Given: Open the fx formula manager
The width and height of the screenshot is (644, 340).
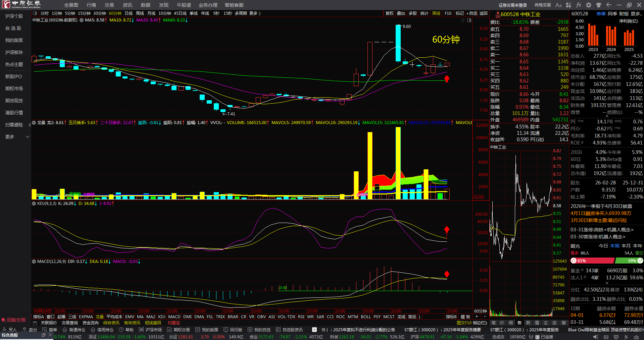Looking at the screenshot, I should (579, 5).
